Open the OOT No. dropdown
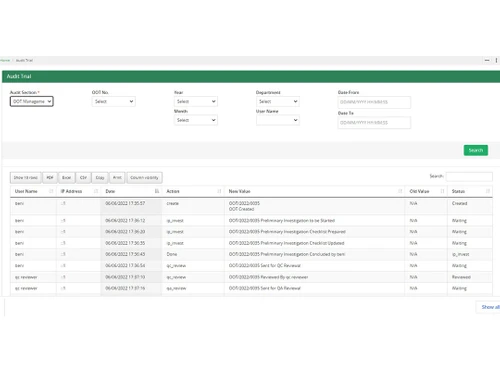This screenshot has width=500, height=375. [113, 101]
